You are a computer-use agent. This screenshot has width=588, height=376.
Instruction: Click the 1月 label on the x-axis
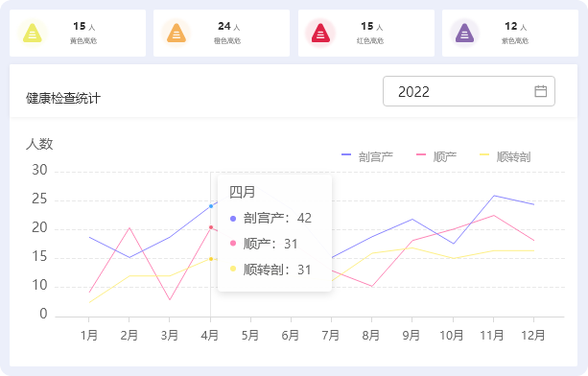(x=89, y=335)
